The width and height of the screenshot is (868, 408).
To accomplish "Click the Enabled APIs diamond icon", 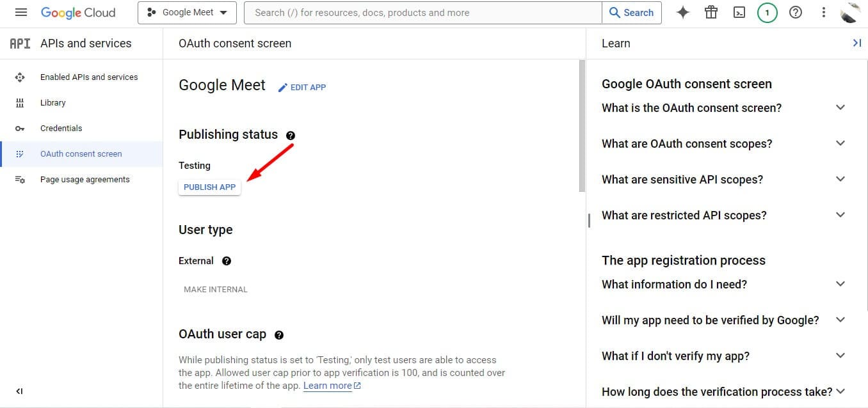I will pos(20,77).
